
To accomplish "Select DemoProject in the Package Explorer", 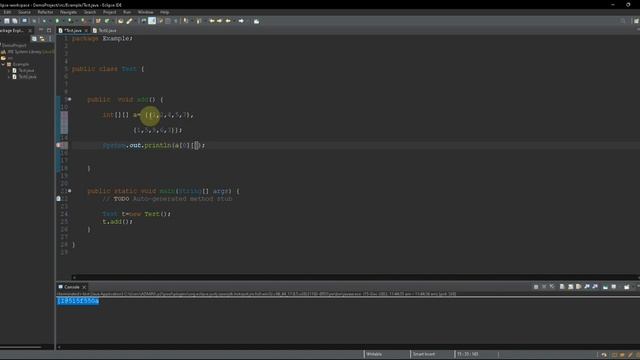I will pos(15,45).
